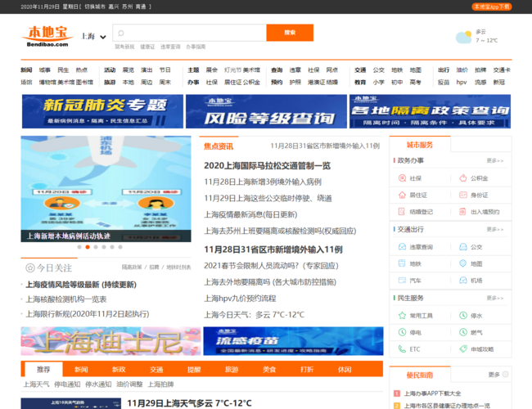Screen dimensions: 532x409
Task: Open the 常用工具 star icon
Action: tap(402, 316)
